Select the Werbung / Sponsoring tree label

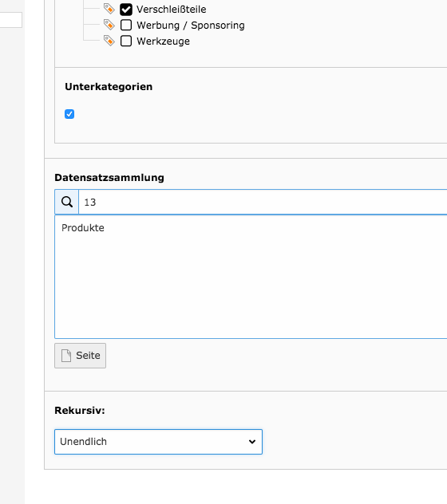coord(191,25)
